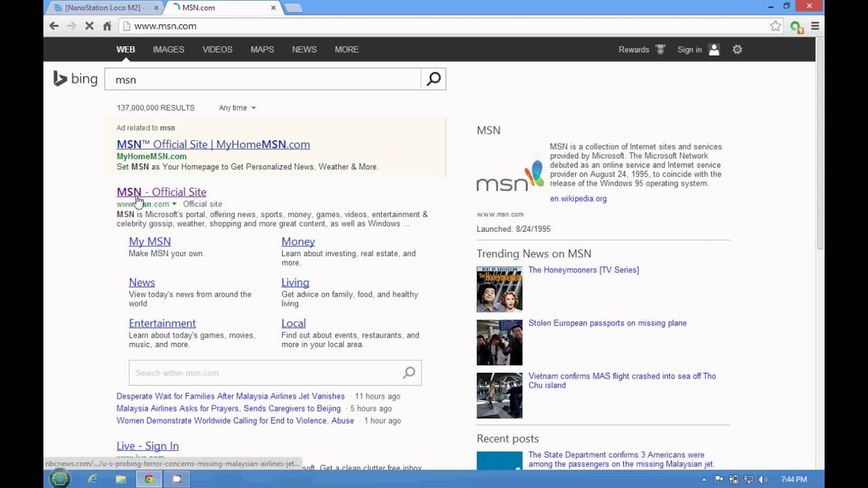Click the volume speaker tray icon
The width and height of the screenshot is (868, 488).
tap(763, 479)
